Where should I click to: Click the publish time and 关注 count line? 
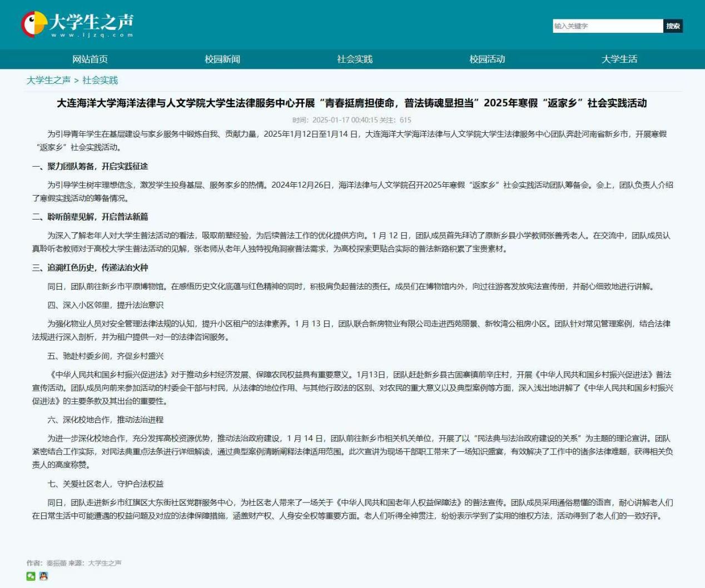tap(352, 120)
